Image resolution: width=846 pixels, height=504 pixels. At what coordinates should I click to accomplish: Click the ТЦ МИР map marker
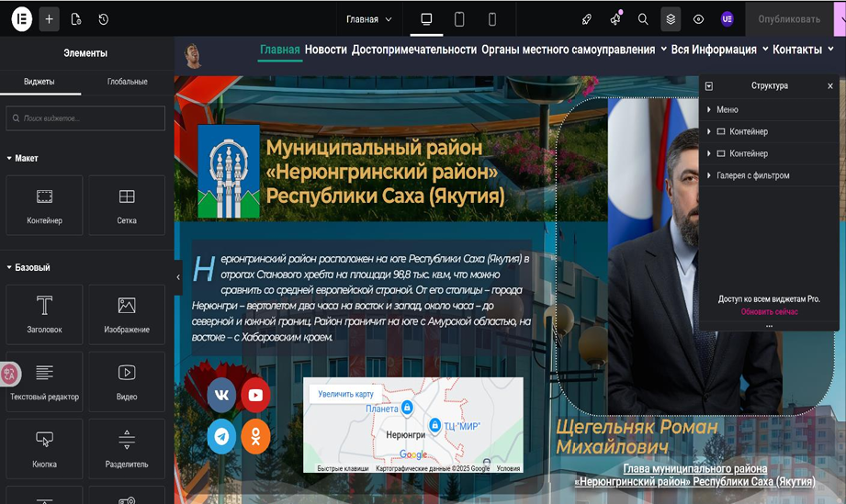pyautogui.click(x=434, y=425)
